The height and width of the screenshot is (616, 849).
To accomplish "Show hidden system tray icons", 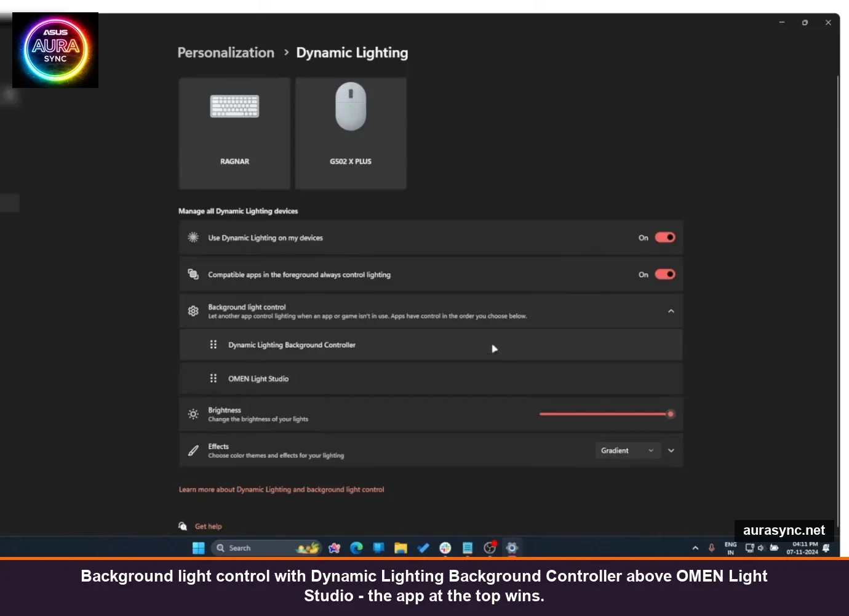I will coord(695,548).
